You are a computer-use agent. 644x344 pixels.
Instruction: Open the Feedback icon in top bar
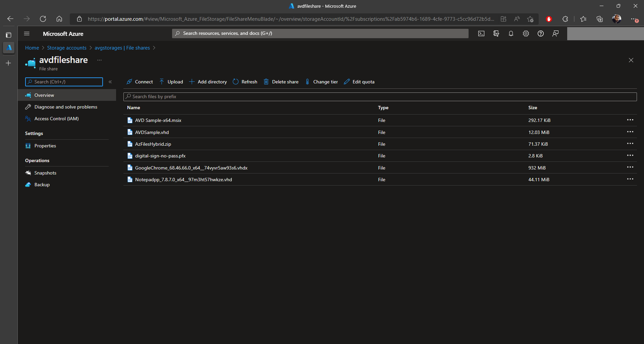tap(555, 33)
